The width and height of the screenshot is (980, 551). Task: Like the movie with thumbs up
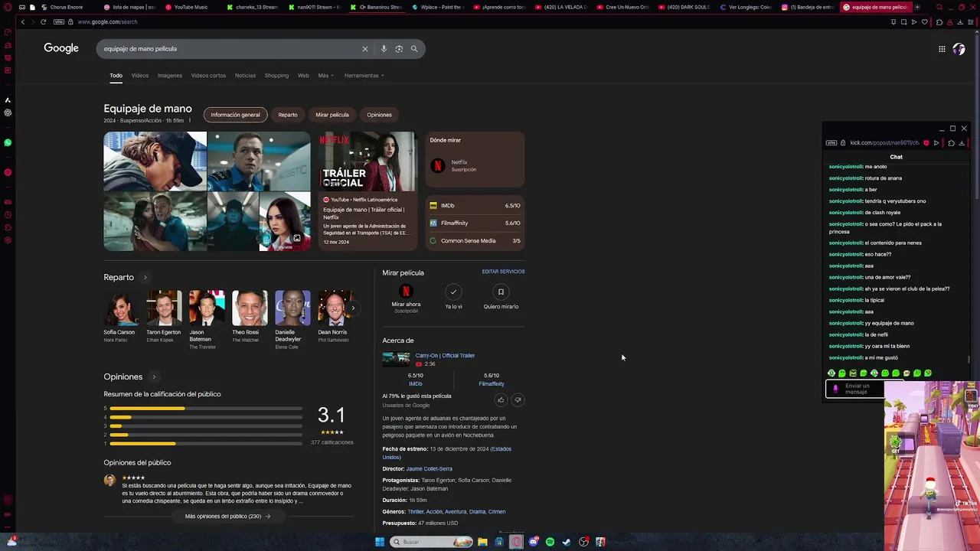[x=501, y=399]
